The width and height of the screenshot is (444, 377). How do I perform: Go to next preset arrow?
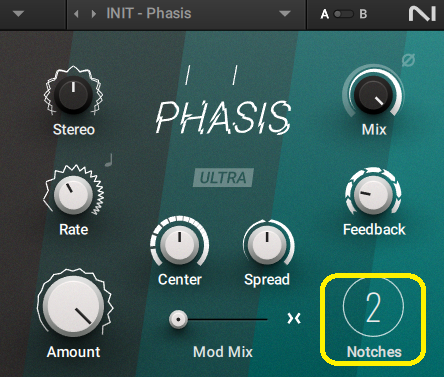pos(94,14)
